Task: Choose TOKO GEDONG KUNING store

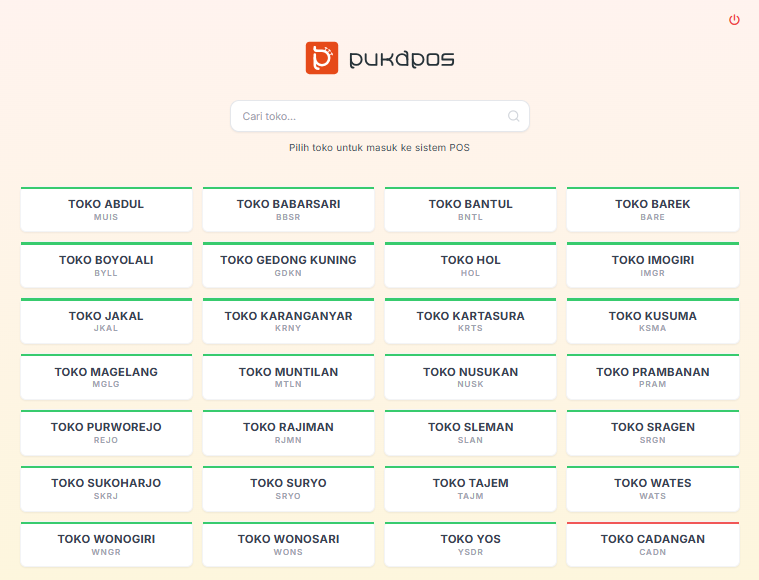Action: click(288, 265)
